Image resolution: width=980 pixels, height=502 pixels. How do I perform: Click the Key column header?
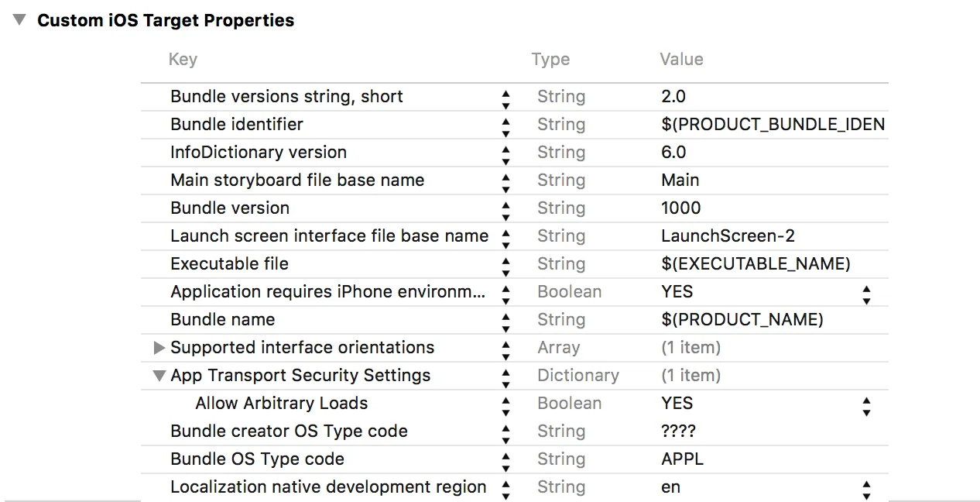coord(183,60)
